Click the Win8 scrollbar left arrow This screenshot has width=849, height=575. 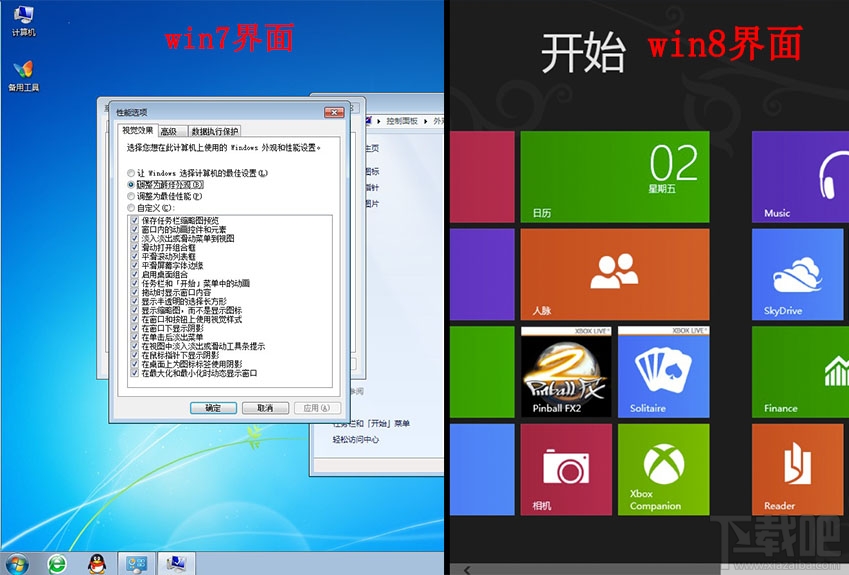point(466,570)
